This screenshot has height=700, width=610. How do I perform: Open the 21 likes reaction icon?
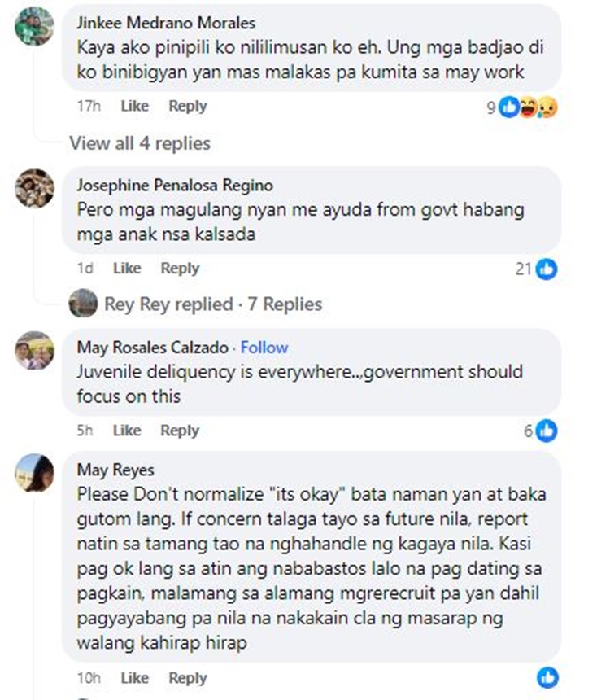547,269
